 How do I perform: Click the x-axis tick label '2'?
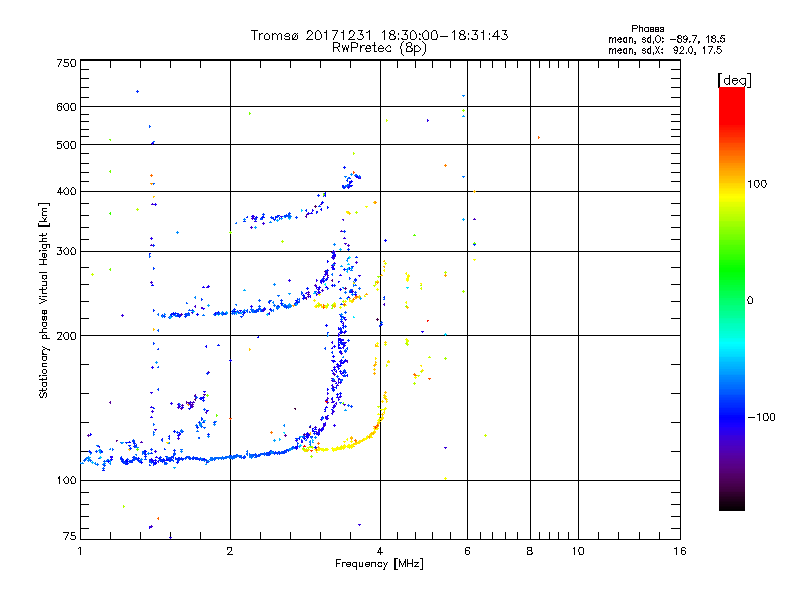230,551
